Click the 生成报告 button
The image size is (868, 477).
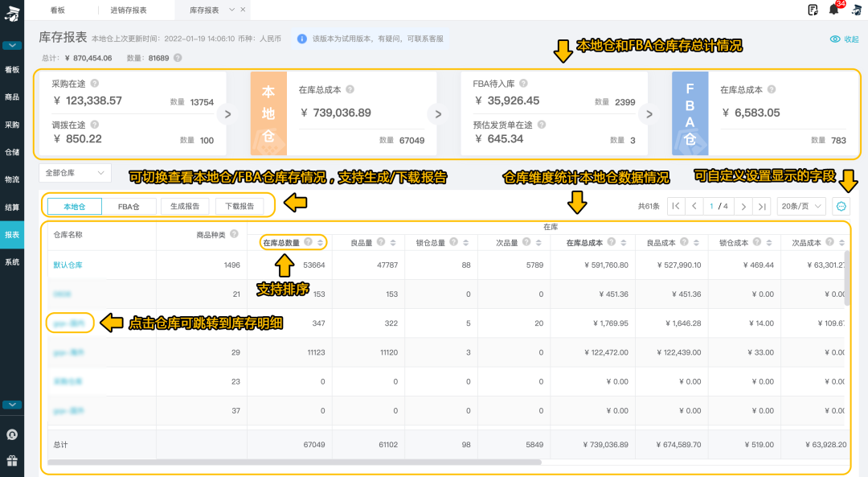coord(185,206)
